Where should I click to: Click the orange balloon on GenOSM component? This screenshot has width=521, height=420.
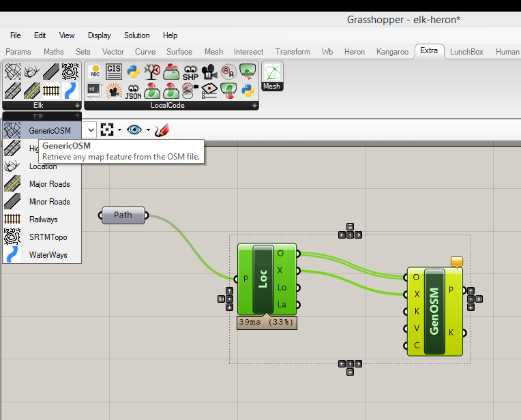(457, 262)
